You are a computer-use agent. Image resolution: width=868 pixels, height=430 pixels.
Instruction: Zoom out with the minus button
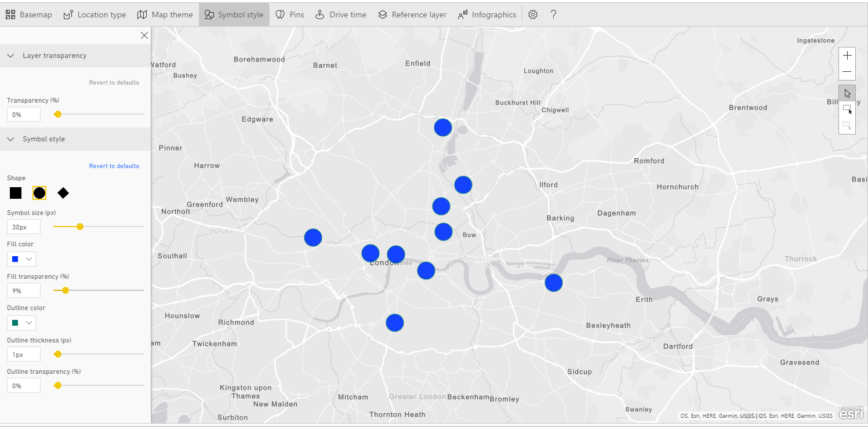pyautogui.click(x=847, y=72)
